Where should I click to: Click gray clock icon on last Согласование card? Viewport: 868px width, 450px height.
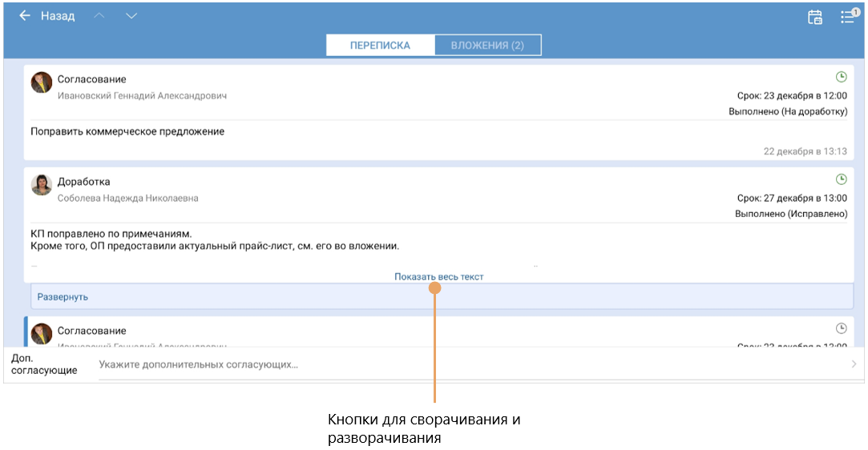click(841, 328)
